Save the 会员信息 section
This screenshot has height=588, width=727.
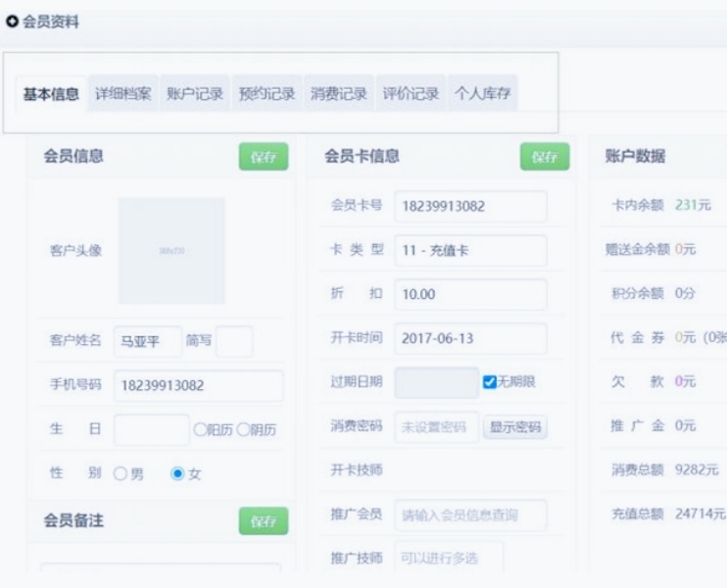(x=264, y=157)
